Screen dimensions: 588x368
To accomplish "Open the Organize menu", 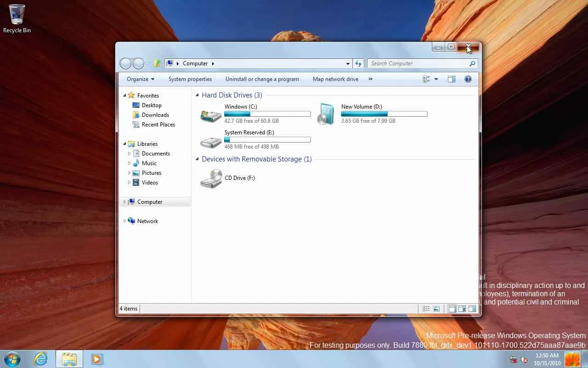I will pos(141,79).
